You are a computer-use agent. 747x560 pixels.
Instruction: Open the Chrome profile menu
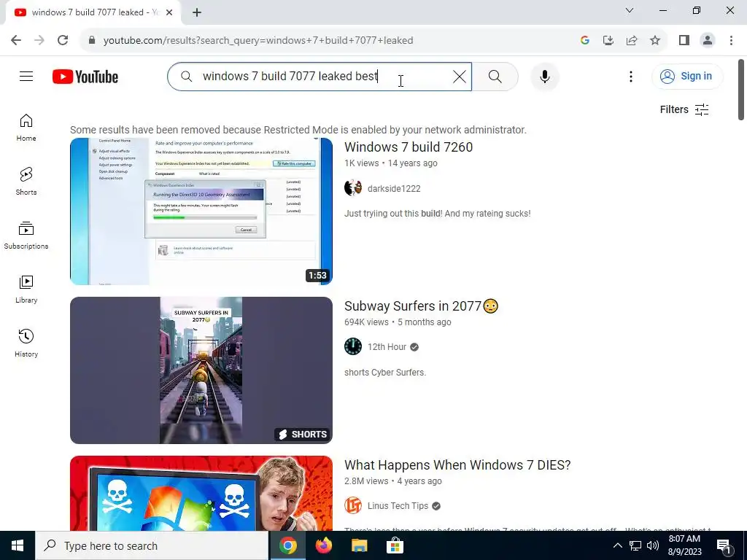pyautogui.click(x=708, y=40)
